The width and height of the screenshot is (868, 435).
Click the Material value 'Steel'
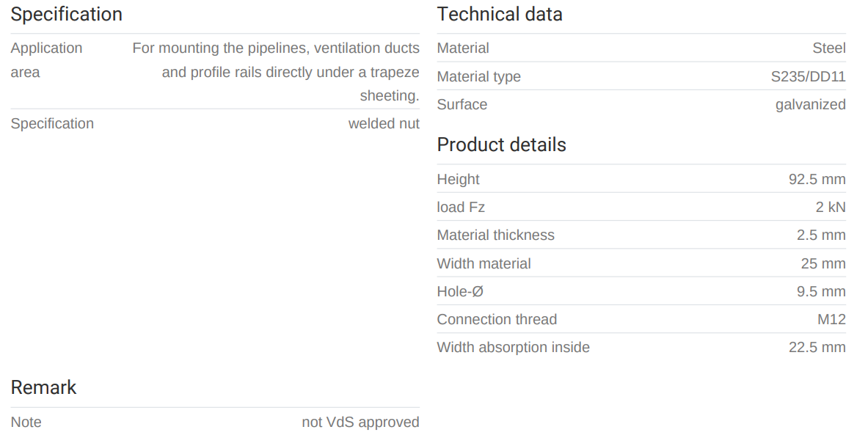click(x=828, y=48)
